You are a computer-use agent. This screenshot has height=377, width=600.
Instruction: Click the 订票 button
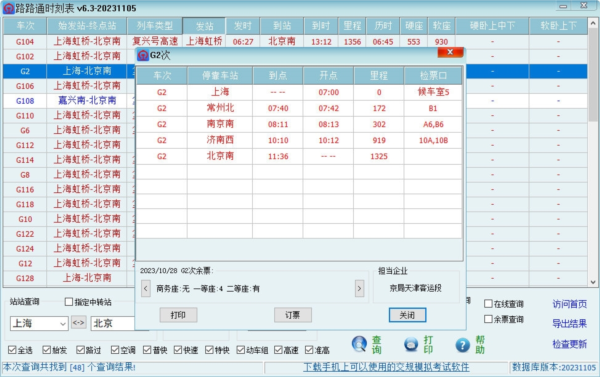(293, 315)
